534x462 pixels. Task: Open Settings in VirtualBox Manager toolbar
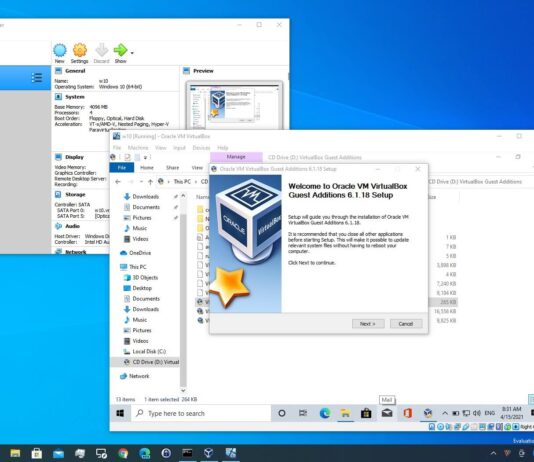click(x=80, y=54)
